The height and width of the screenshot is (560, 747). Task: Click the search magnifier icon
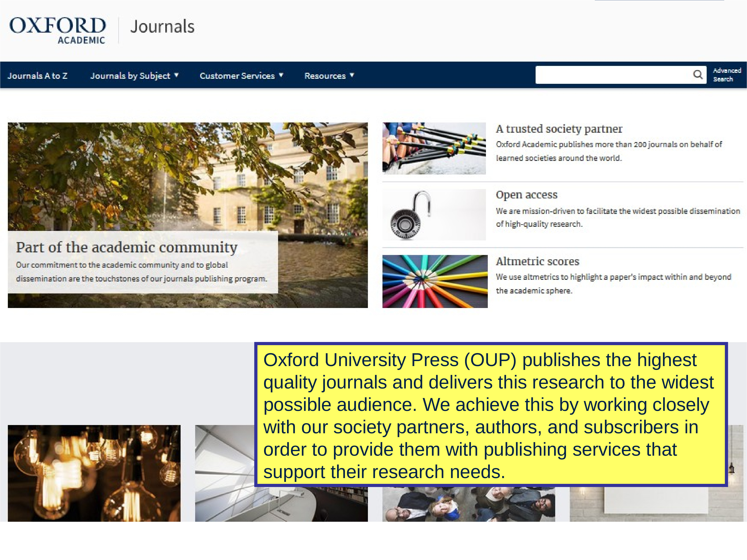pyautogui.click(x=697, y=75)
